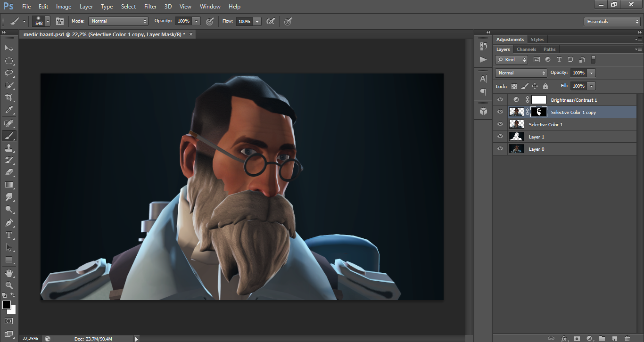
Task: Hide the Brightness/Contrast 1 layer
Action: click(500, 100)
